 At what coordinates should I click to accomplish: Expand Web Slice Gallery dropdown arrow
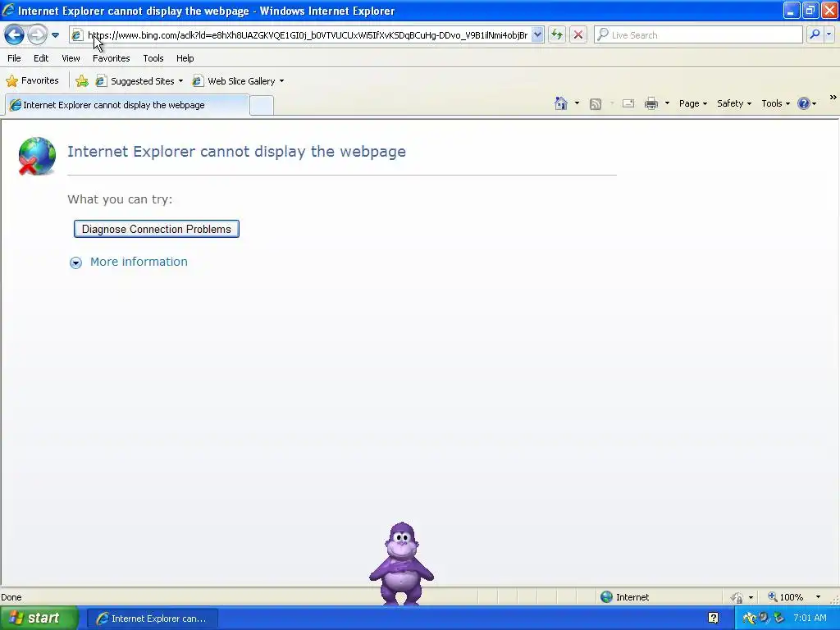point(282,81)
